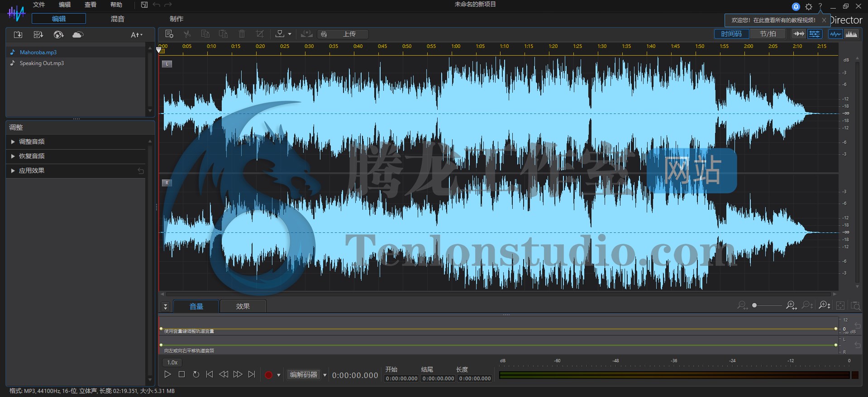Image resolution: width=868 pixels, height=397 pixels.
Task: Click the audio profile settings icon
Action: (x=169, y=34)
